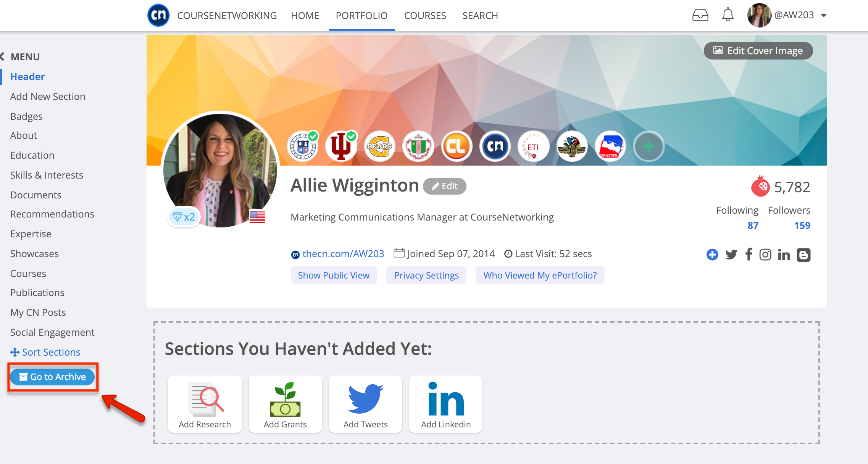The height and width of the screenshot is (464, 868).
Task: Click the CN logo in navbar
Action: tap(158, 15)
